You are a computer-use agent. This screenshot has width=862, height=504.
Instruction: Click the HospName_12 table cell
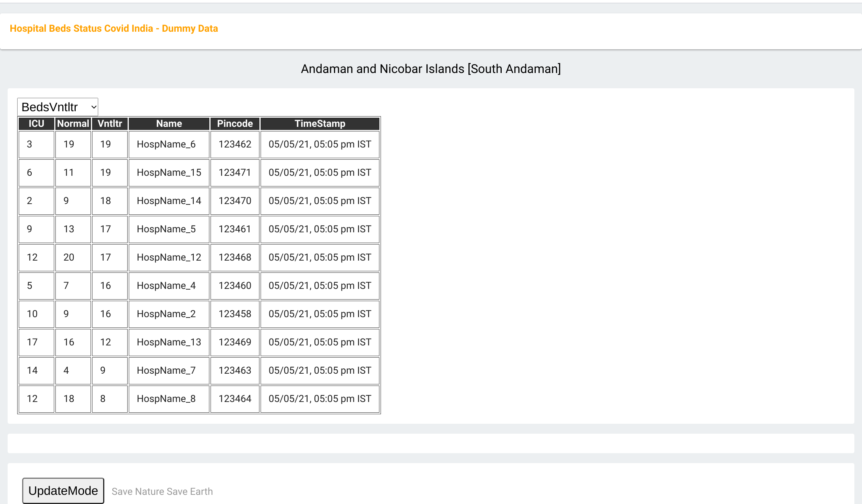pyautogui.click(x=169, y=258)
